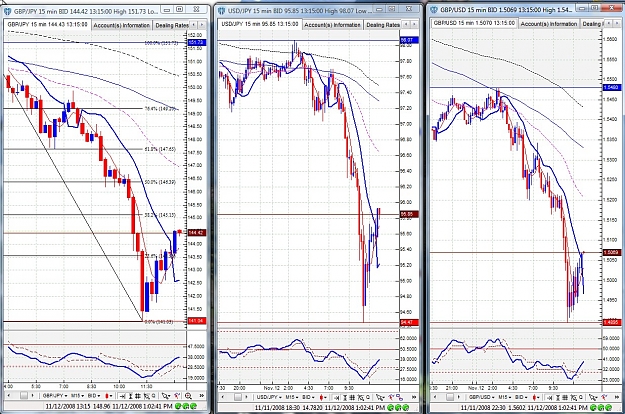625x414 pixels.
Task: Minimize the USD/JPY chart window
Action: [379, 9]
